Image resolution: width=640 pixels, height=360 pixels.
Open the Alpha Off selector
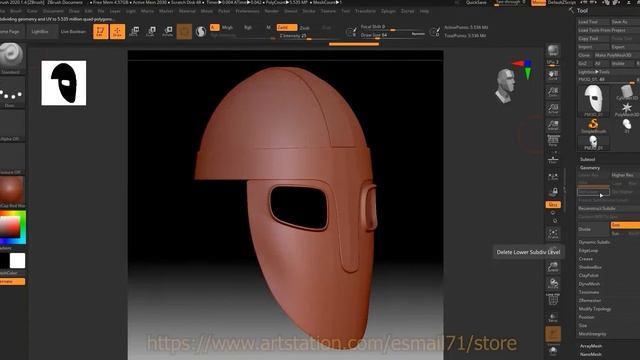tap(11, 126)
